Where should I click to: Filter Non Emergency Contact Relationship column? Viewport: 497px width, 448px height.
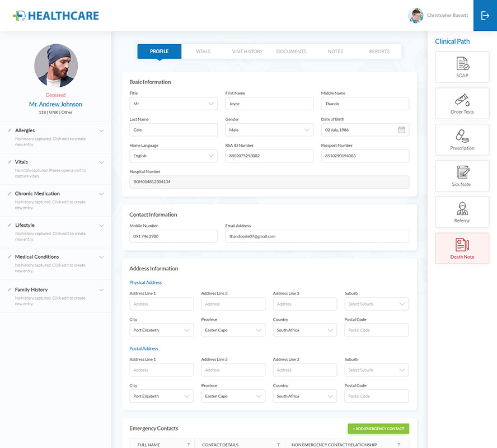coord(398,445)
